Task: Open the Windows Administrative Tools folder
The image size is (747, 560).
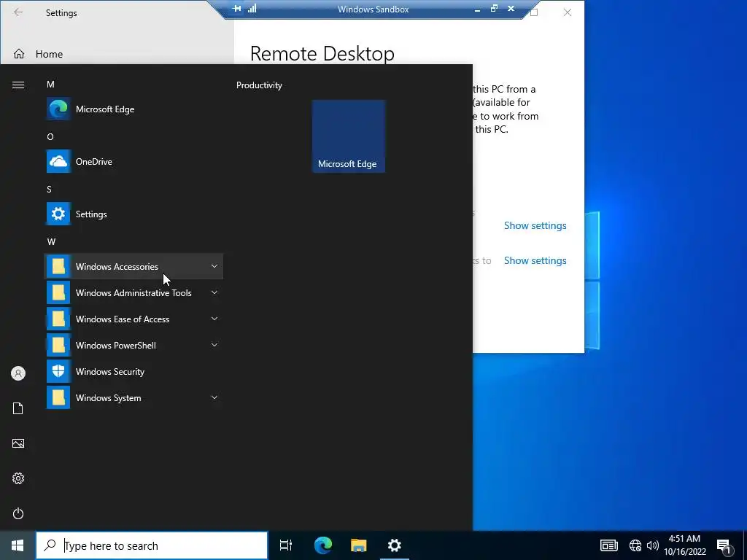Action: (x=133, y=293)
